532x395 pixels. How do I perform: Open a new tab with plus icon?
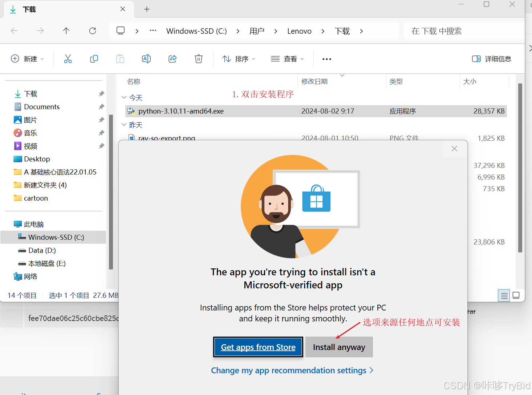tap(147, 9)
